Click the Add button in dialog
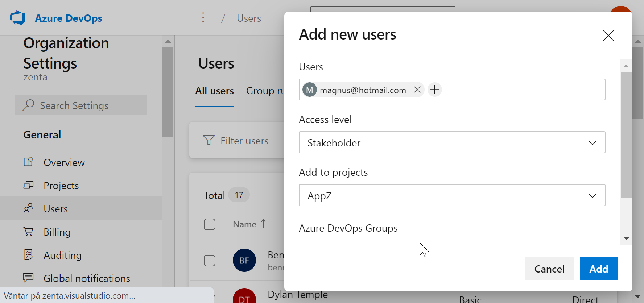Screen dimensions: 644x303 click(599, 269)
